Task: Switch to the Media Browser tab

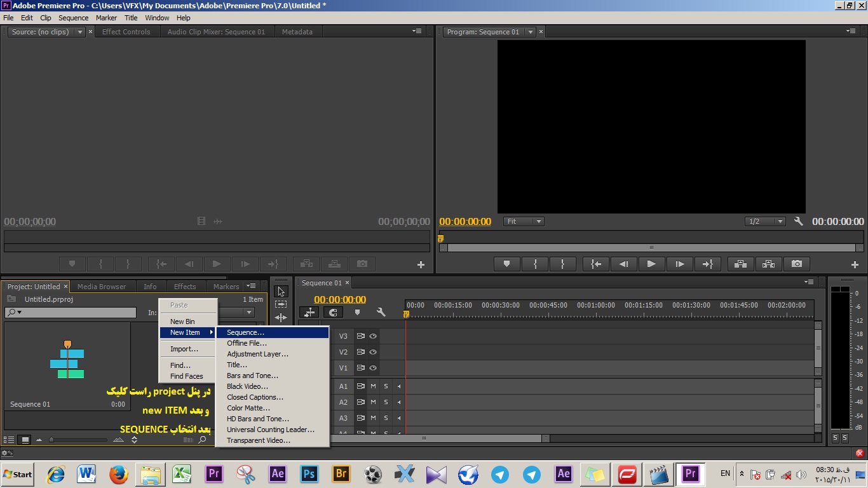Action: (x=102, y=287)
